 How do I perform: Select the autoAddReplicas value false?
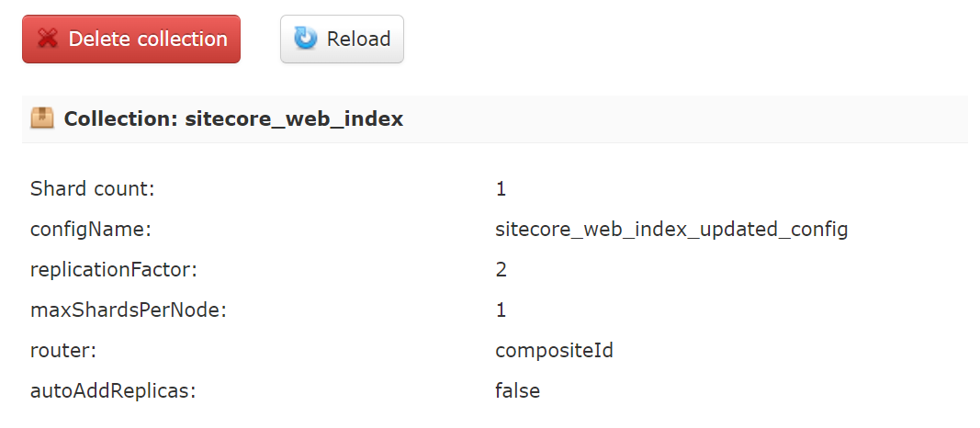point(517,391)
